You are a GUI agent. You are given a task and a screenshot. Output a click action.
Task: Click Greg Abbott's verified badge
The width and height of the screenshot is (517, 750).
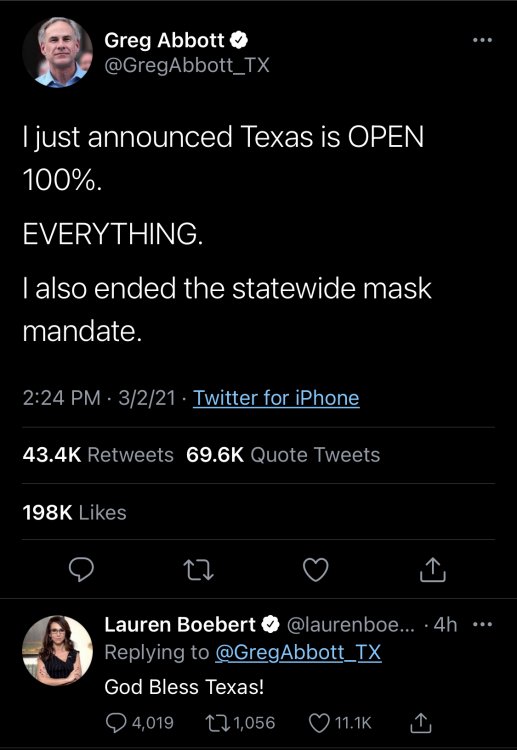[x=239, y=41]
